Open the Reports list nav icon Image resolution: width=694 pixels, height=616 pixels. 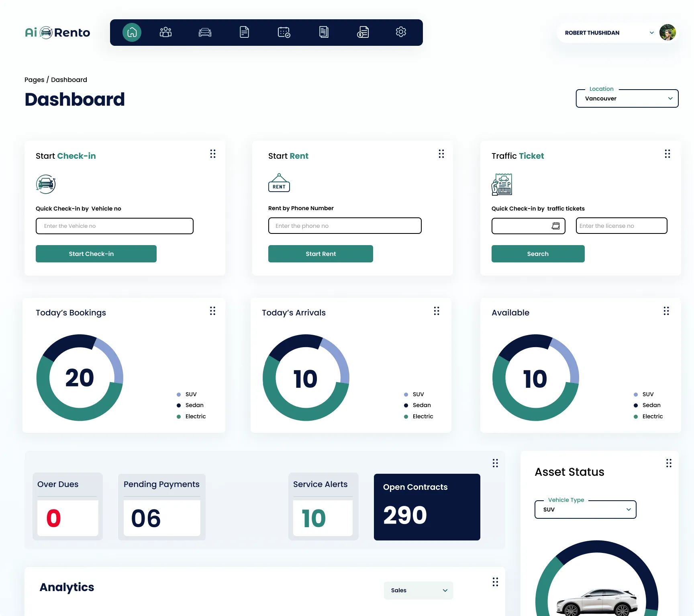tap(324, 32)
